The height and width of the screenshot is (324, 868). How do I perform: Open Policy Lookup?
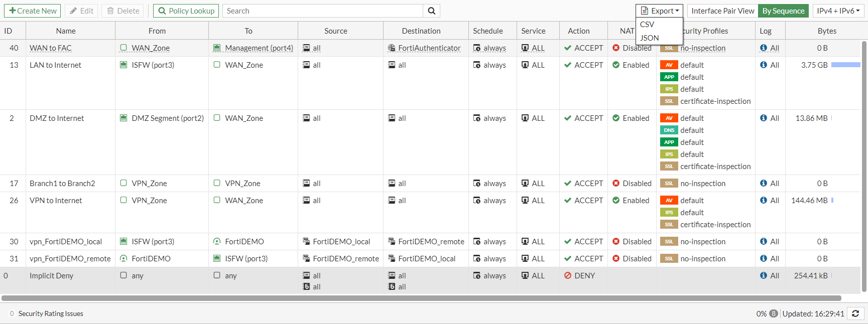pos(186,11)
